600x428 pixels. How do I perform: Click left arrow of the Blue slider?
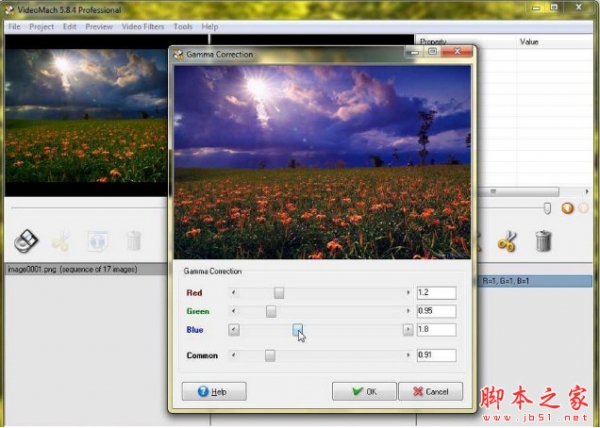click(234, 330)
